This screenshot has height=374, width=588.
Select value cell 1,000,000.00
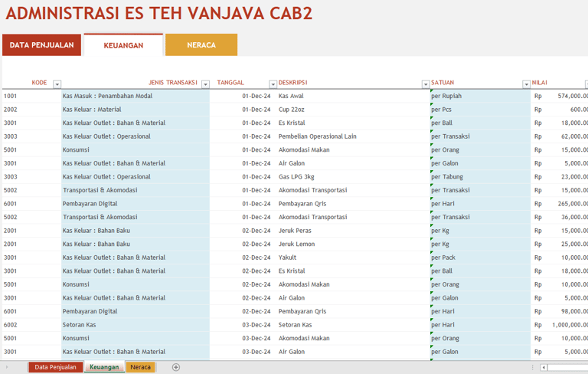[560, 325]
